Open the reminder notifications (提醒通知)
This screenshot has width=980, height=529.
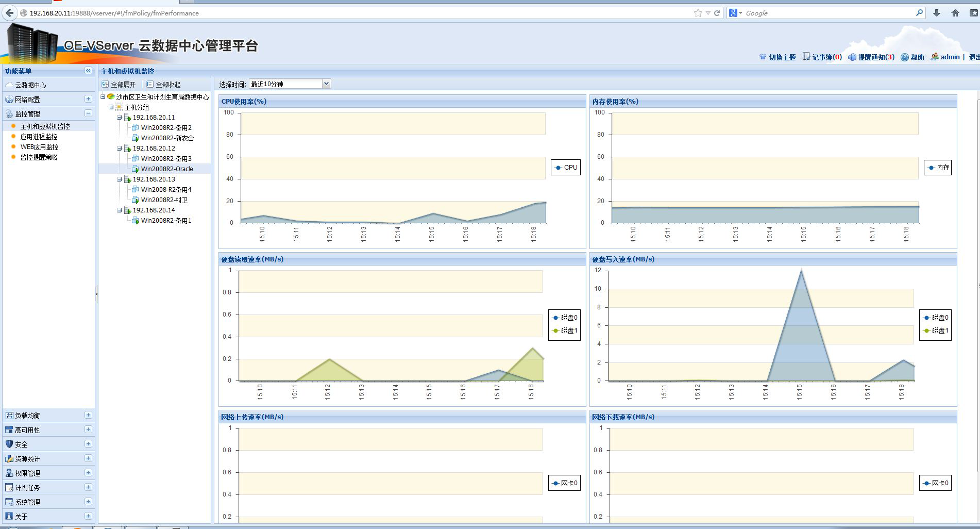click(x=852, y=57)
